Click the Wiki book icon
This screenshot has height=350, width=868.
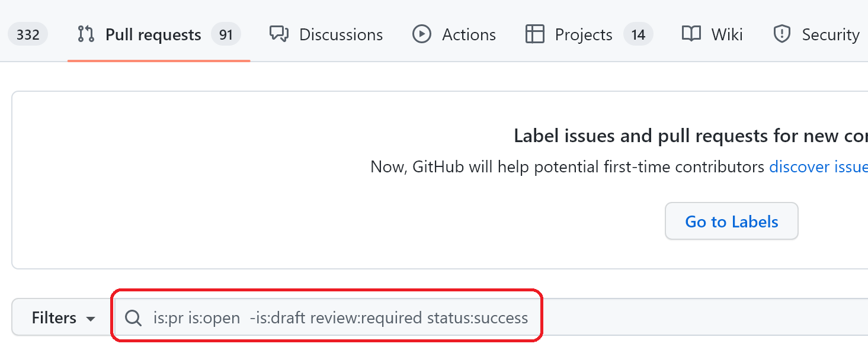[691, 34]
